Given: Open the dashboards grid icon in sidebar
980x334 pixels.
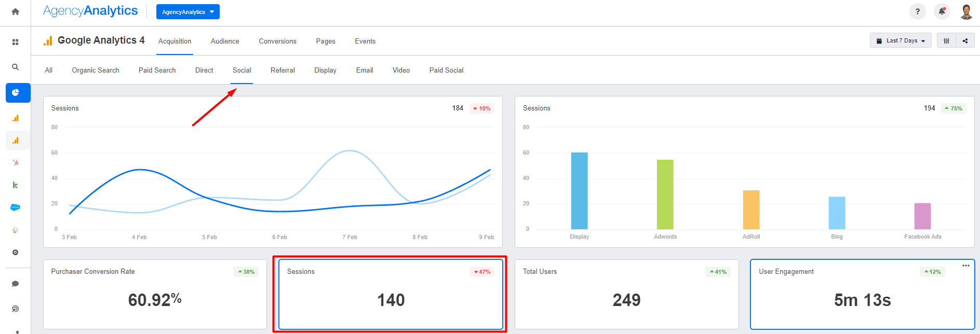Looking at the screenshot, I should click(x=15, y=42).
